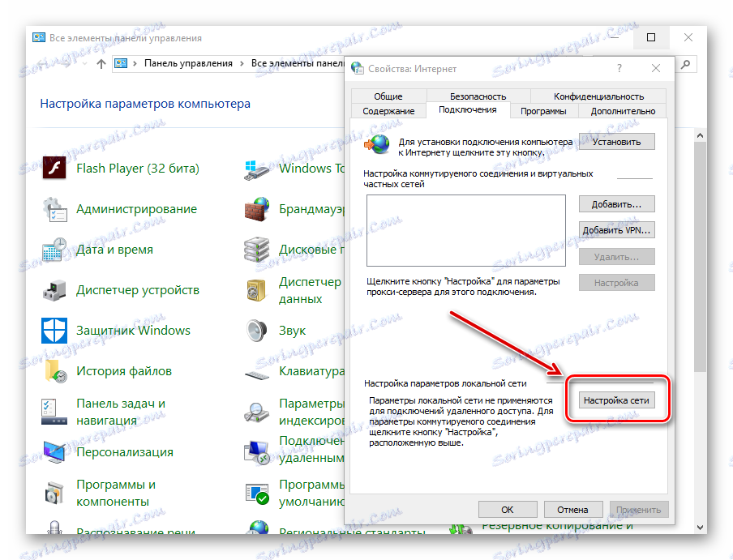Open Программы и компоненты icon

54,493
